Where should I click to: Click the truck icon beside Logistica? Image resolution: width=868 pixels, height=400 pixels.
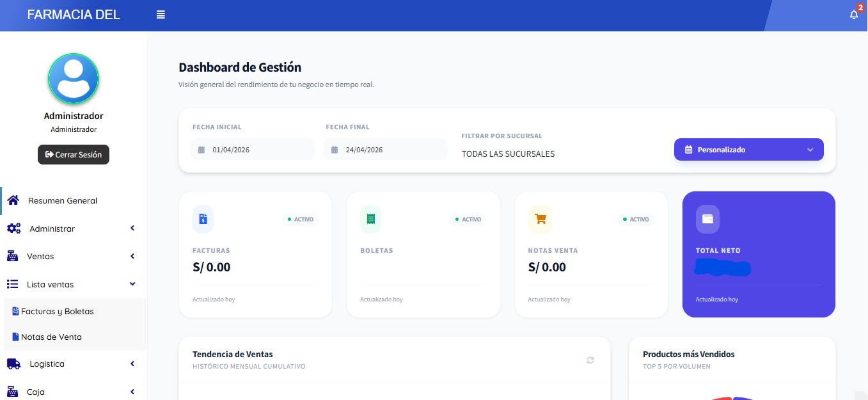[x=13, y=364]
